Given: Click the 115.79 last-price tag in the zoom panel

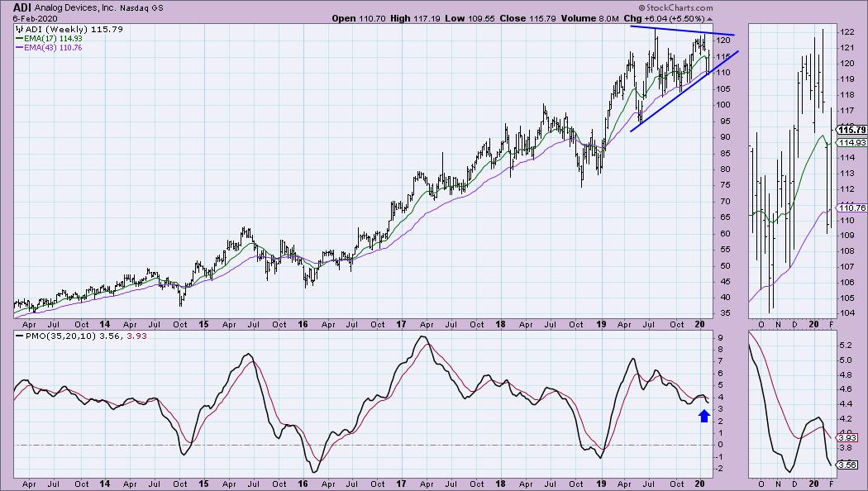Looking at the screenshot, I should (x=851, y=130).
